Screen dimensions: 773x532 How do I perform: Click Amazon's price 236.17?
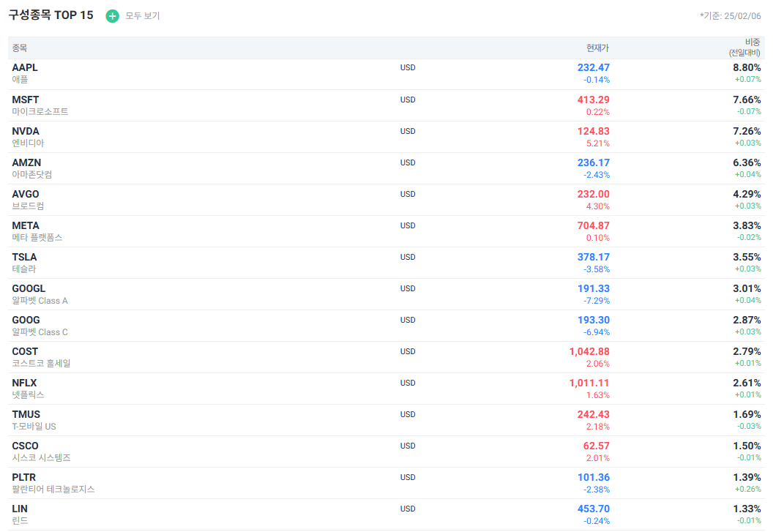coord(594,162)
